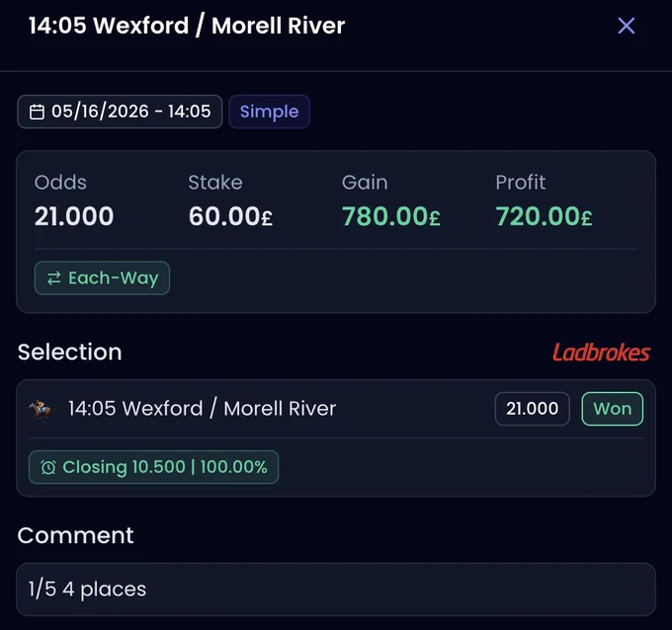
Task: Click the Closing 10.500 | 100.00% badge
Action: pyautogui.click(x=153, y=467)
